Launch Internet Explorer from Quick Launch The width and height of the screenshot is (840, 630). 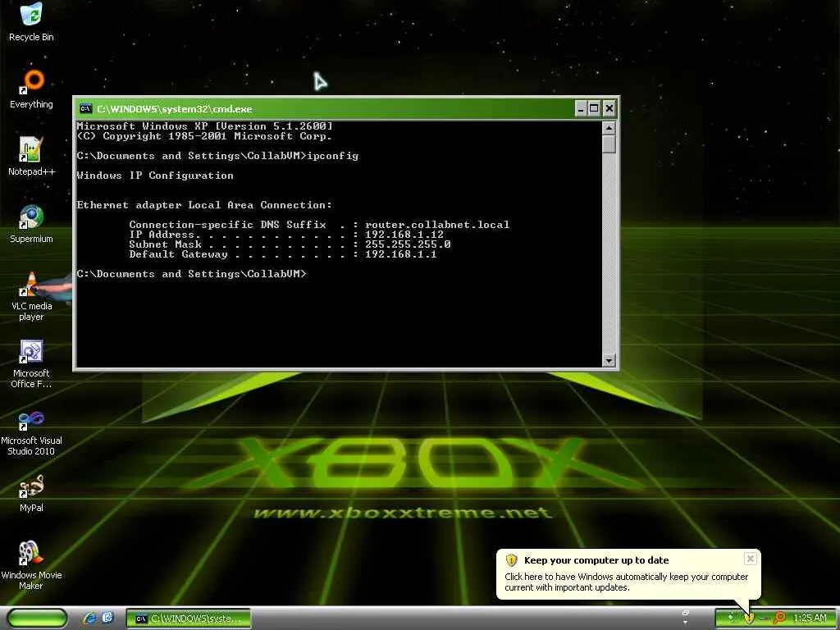[x=89, y=619]
